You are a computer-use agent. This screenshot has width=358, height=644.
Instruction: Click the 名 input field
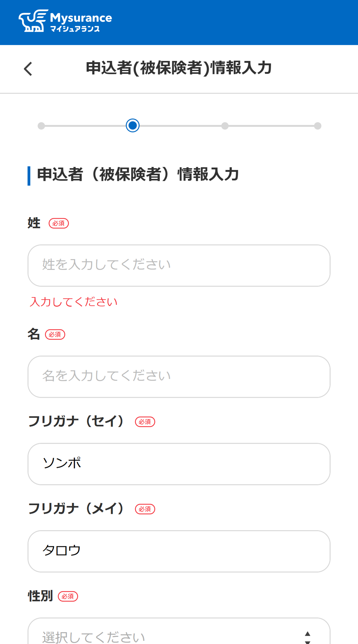coord(179,376)
